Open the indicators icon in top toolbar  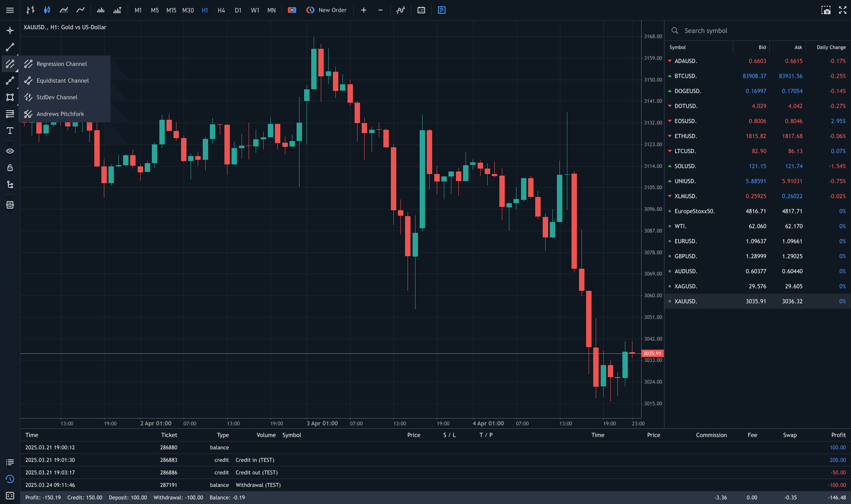pyautogui.click(x=400, y=10)
